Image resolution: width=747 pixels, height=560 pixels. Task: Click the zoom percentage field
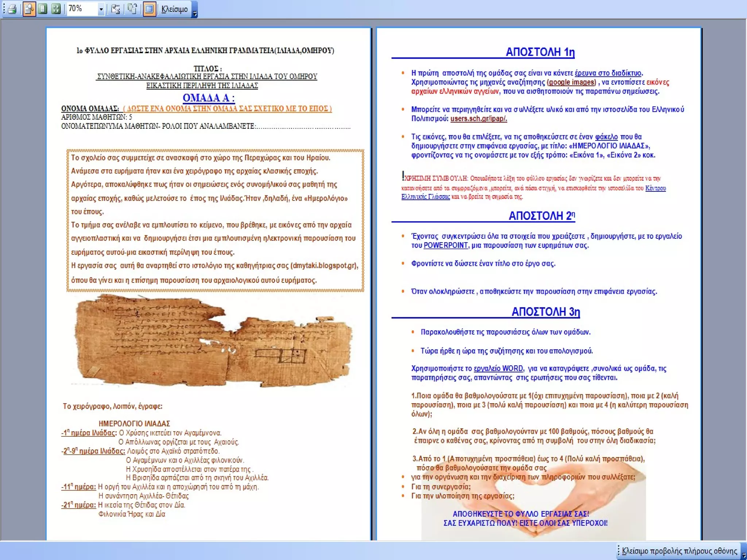[81, 9]
